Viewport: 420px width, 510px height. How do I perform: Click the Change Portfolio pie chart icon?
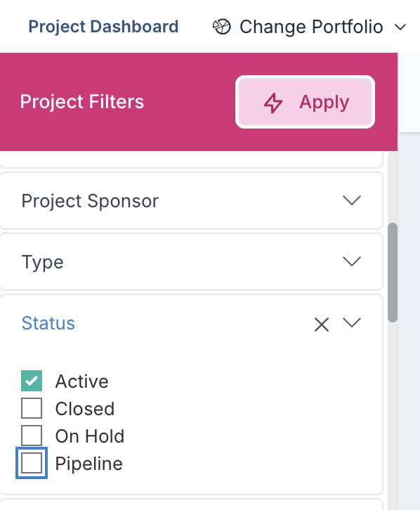pyautogui.click(x=222, y=27)
